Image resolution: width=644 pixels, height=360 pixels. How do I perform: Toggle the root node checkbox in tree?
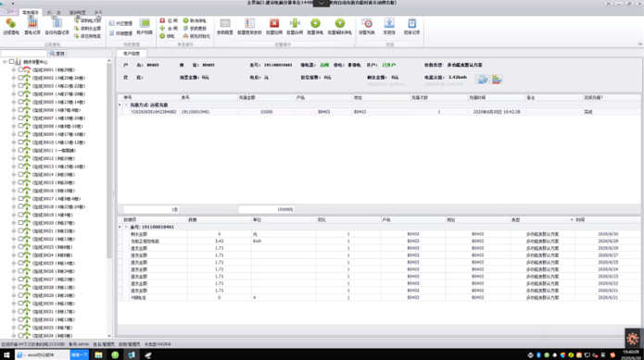click(11, 62)
